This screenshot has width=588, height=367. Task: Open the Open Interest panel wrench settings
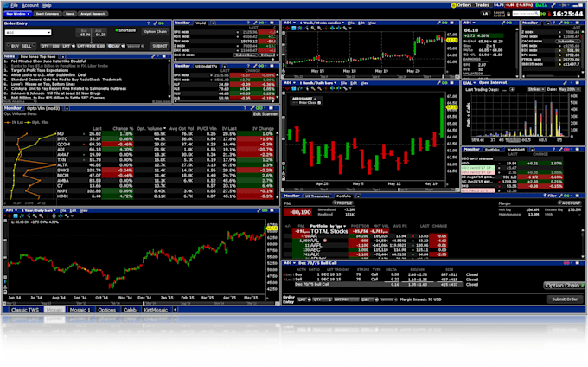point(565,83)
